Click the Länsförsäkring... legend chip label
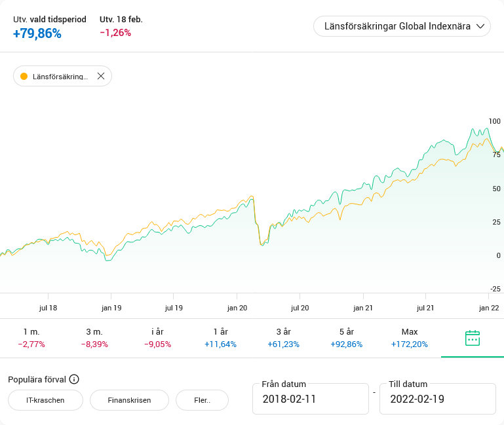Viewport: 504px width, 425px height. (60, 77)
